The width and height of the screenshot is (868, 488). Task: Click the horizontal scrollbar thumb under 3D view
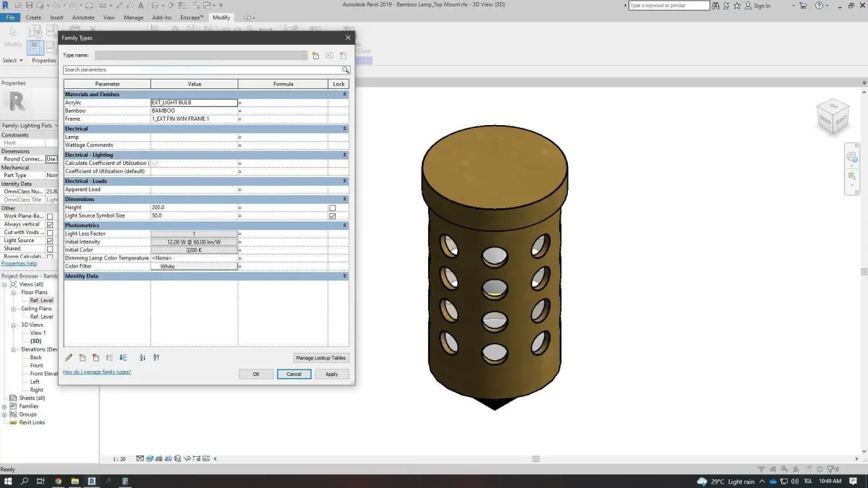coord(536,458)
